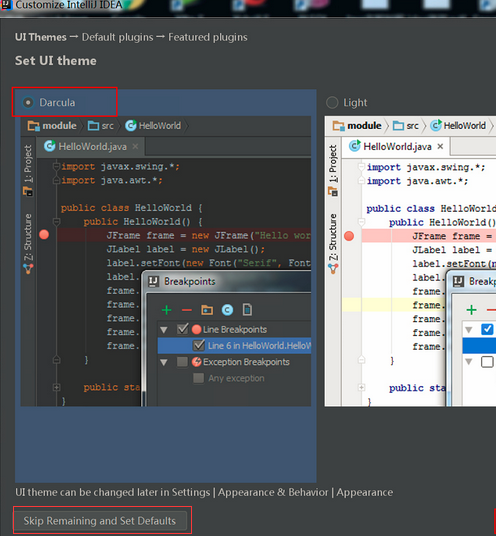Click the IntelliJ icon in Light Breakpoints dialog
496x536 pixels.
pos(458,282)
